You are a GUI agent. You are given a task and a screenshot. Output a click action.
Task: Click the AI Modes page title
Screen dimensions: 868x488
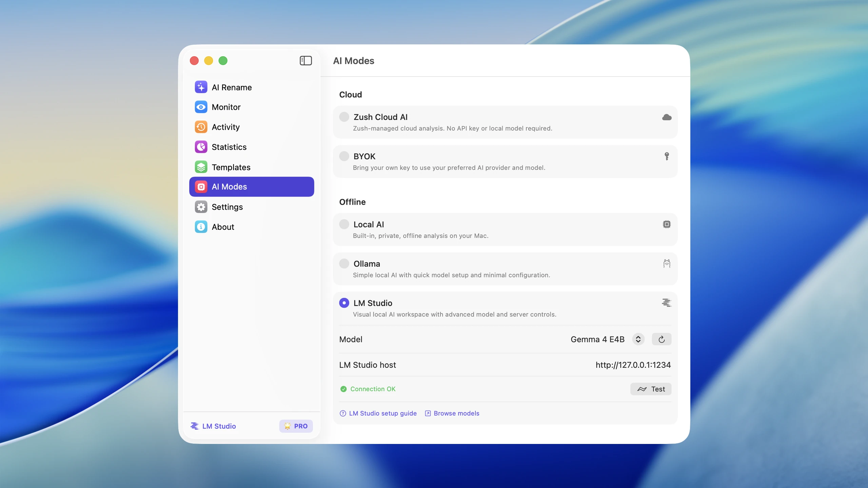354,61
